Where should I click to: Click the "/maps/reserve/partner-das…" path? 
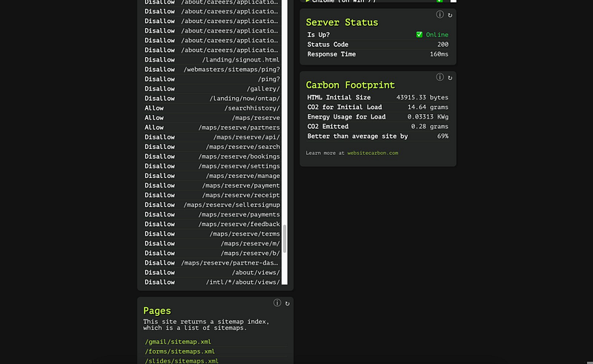tap(230, 262)
